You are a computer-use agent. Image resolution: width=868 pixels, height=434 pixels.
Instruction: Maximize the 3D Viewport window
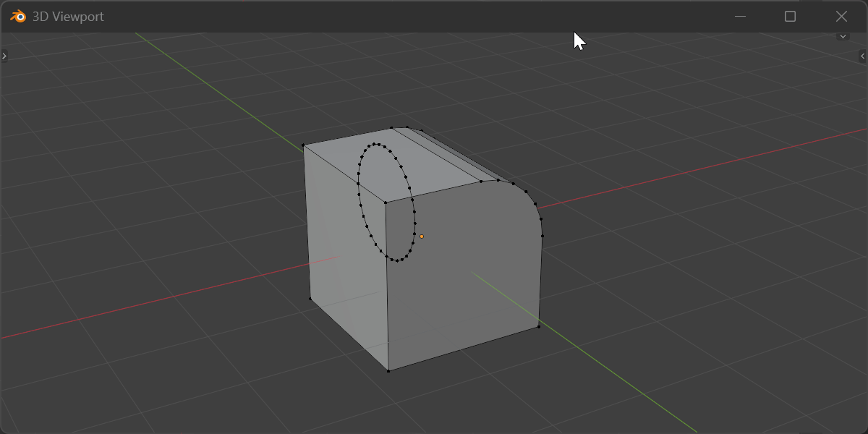790,16
